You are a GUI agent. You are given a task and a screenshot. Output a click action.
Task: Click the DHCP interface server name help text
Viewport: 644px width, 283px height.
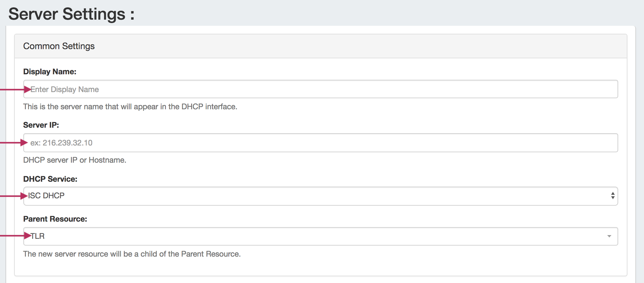click(x=130, y=107)
